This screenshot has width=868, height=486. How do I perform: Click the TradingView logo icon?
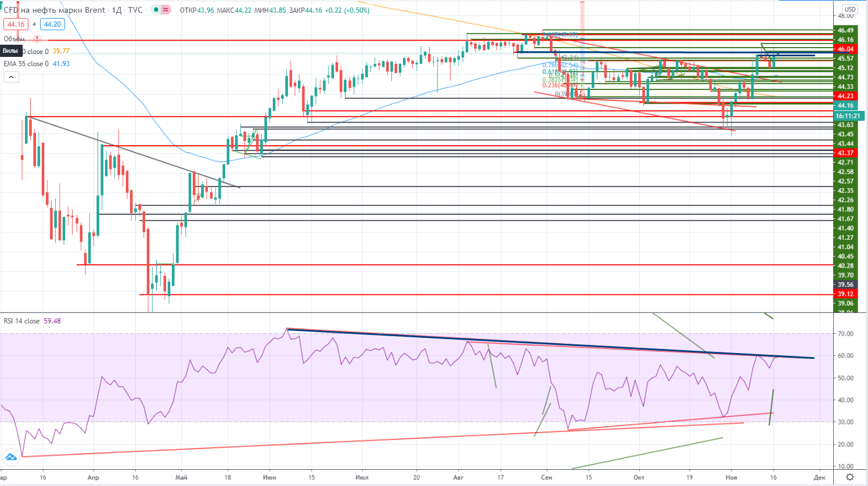pos(10,457)
